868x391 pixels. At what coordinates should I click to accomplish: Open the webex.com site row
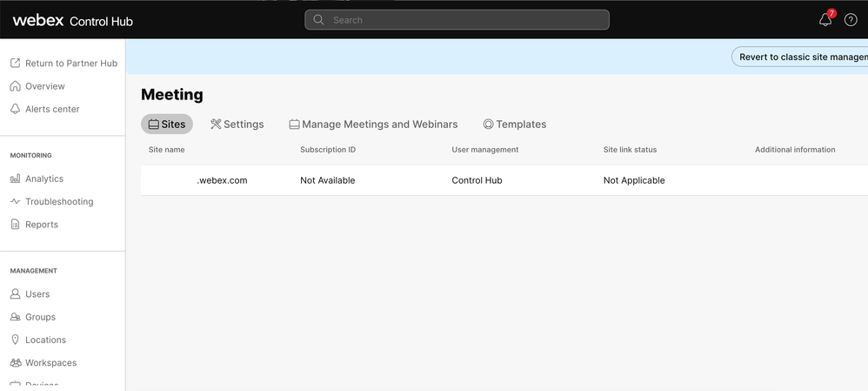222,180
